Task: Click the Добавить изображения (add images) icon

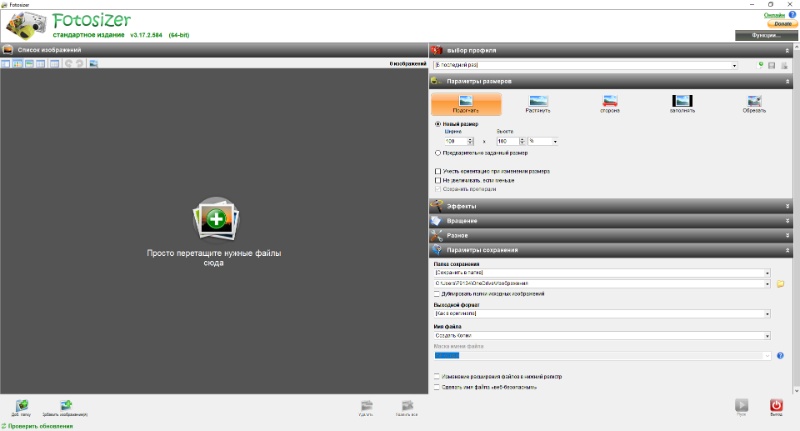Action: (65, 408)
